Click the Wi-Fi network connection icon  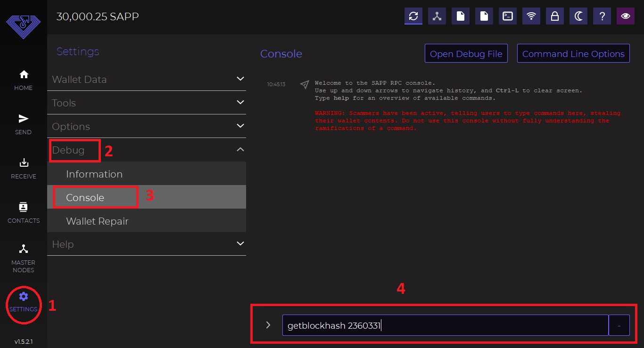coord(531,16)
